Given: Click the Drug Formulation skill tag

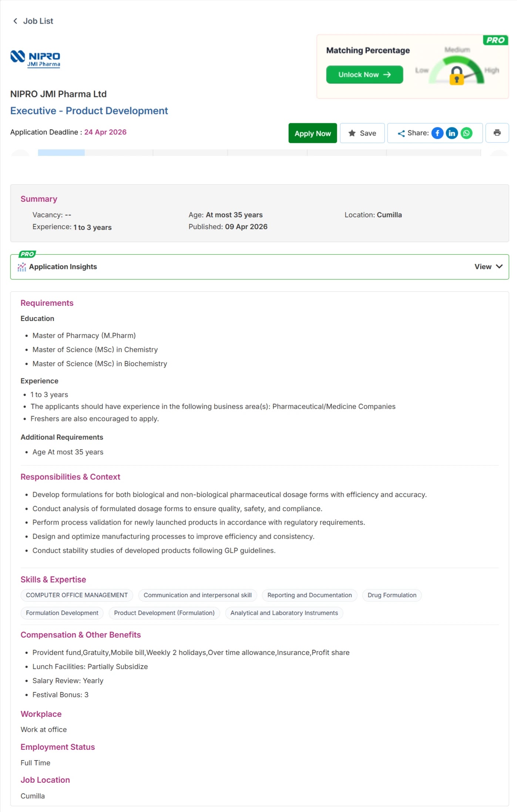Looking at the screenshot, I should pyautogui.click(x=392, y=595).
